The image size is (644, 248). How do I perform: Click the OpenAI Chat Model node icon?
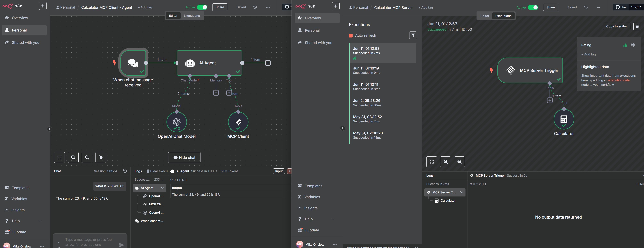176,122
